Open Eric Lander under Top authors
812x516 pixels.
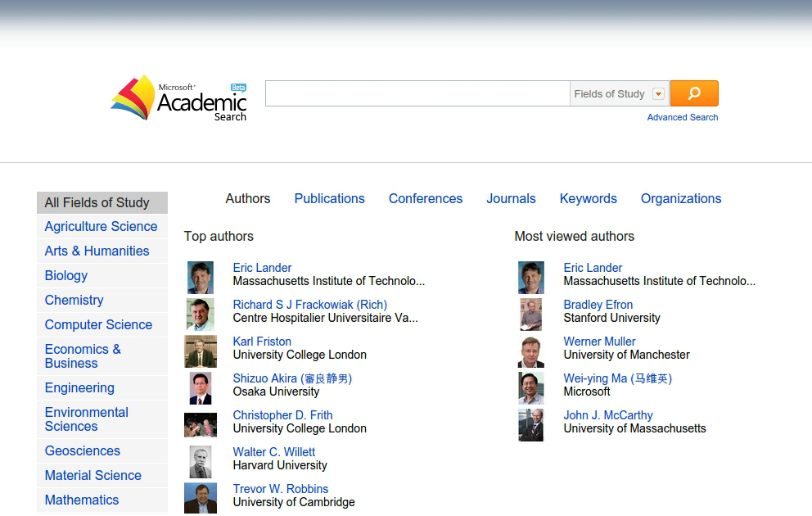pos(262,268)
